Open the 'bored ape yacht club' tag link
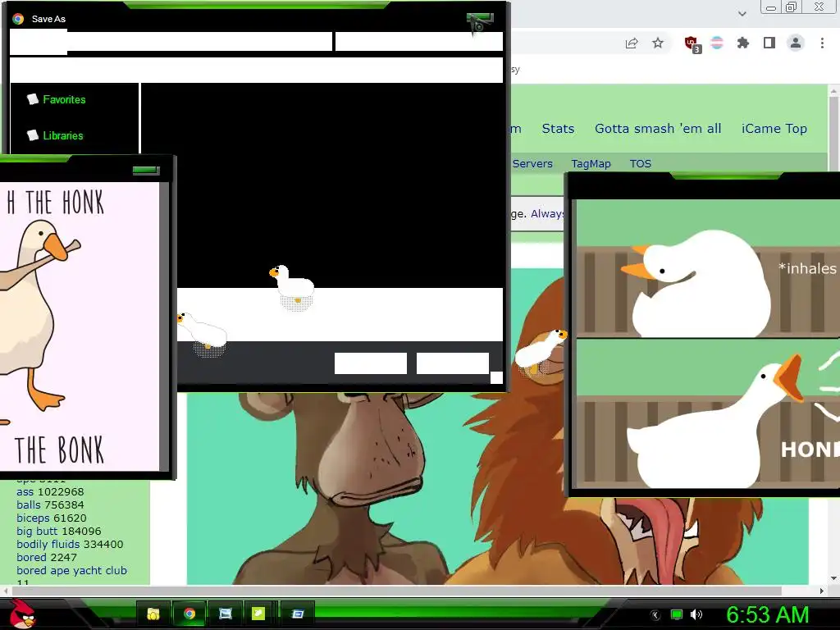This screenshot has height=630, width=840. point(72,571)
